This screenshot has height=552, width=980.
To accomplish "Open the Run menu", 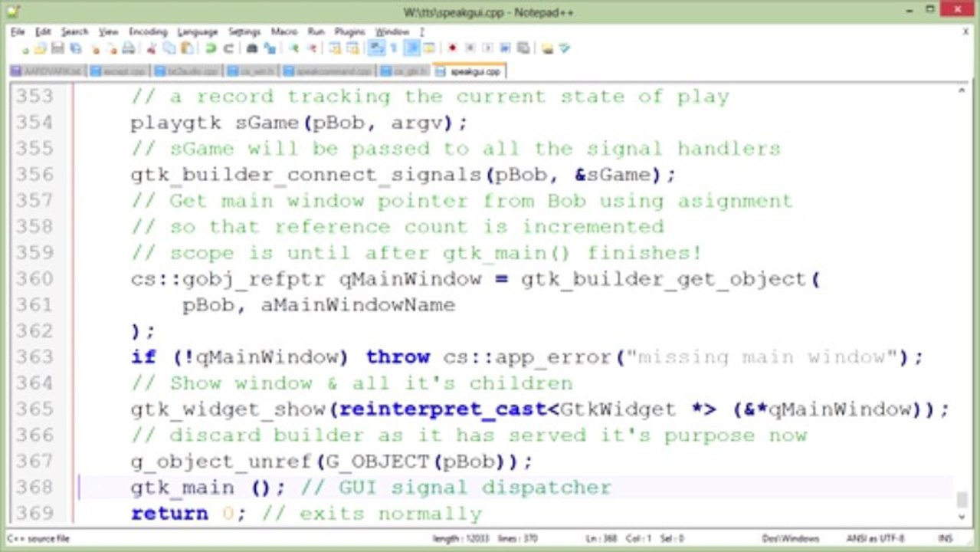I will coord(316,31).
